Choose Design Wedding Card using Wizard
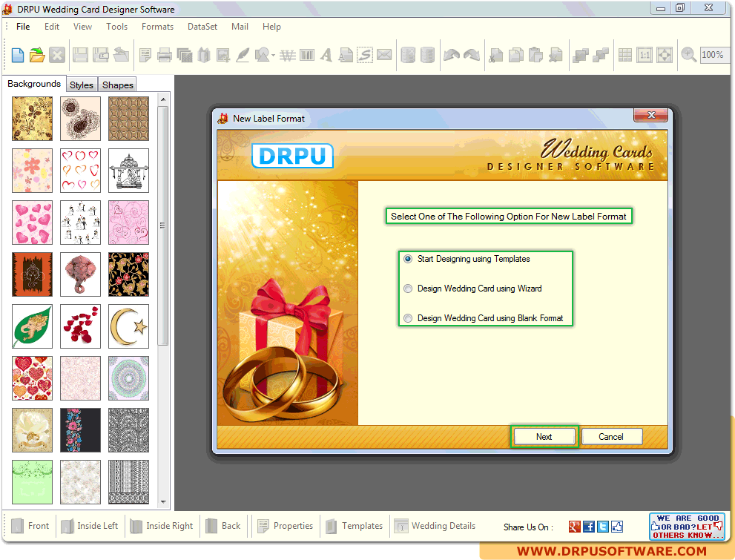The width and height of the screenshot is (735, 560). point(408,289)
